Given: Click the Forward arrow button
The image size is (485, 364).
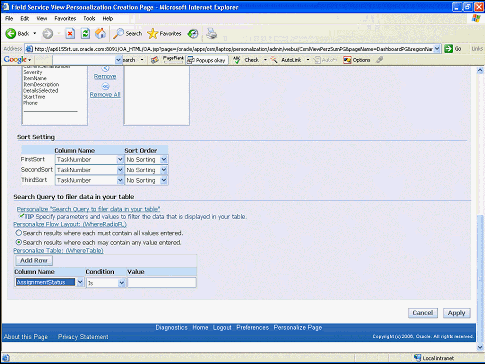Looking at the screenshot, I should coord(48,33).
